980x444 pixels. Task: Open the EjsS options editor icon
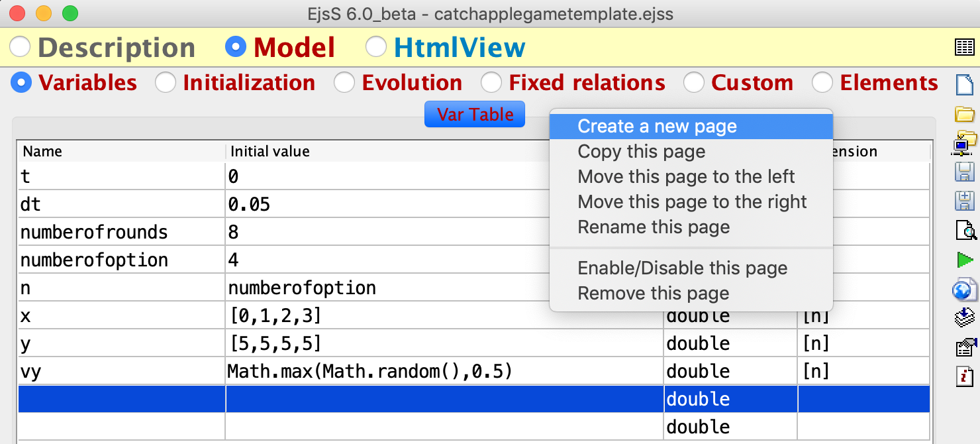coord(965,347)
